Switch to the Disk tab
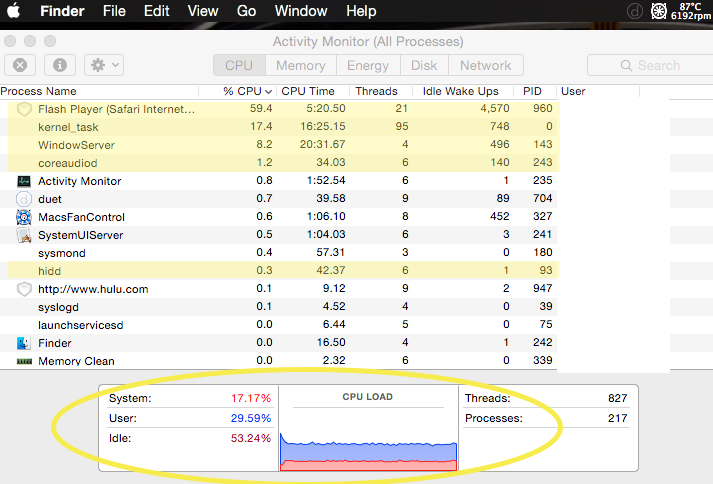713x484 pixels. click(424, 66)
